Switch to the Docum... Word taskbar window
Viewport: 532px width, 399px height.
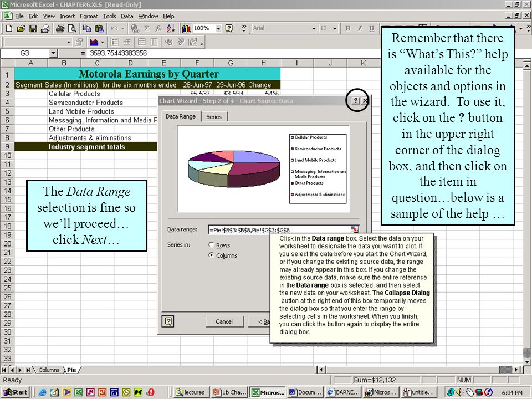pyautogui.click(x=305, y=392)
